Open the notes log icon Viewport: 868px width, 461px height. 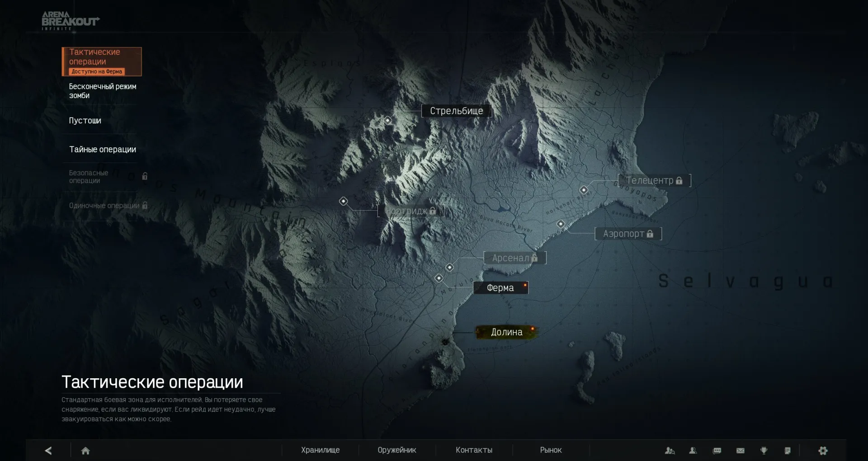788,451
